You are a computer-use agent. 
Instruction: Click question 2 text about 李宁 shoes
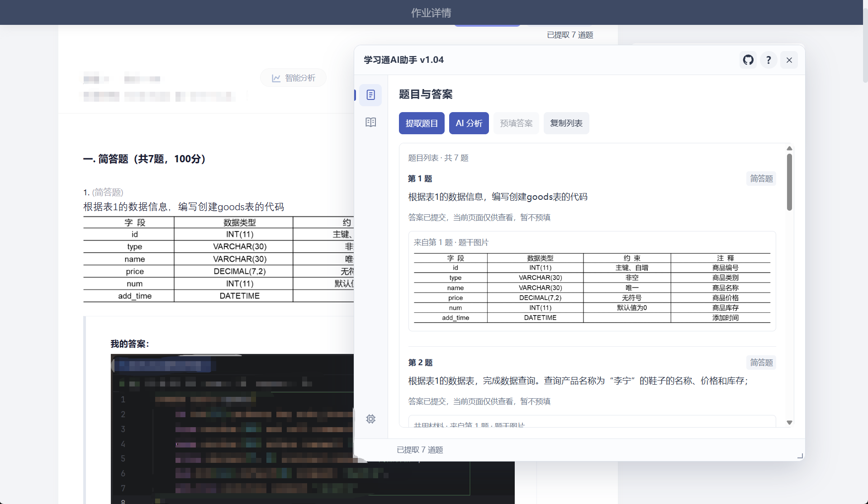[x=578, y=381]
